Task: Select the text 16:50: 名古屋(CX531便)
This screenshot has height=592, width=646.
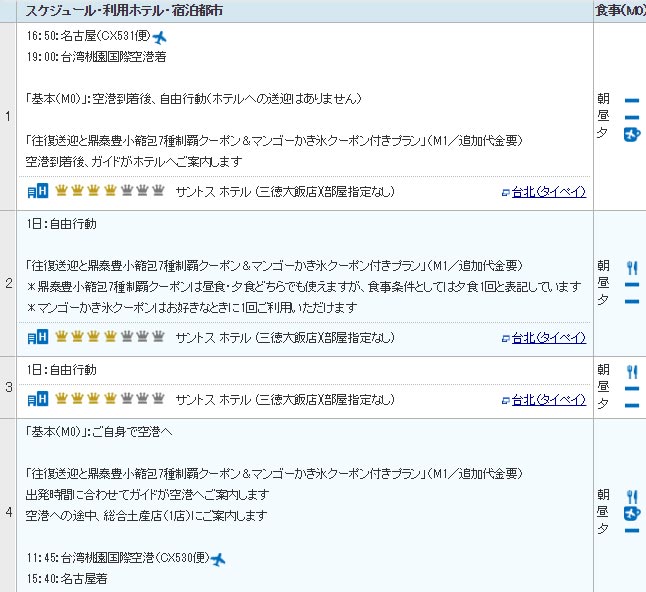Action: tap(89, 36)
